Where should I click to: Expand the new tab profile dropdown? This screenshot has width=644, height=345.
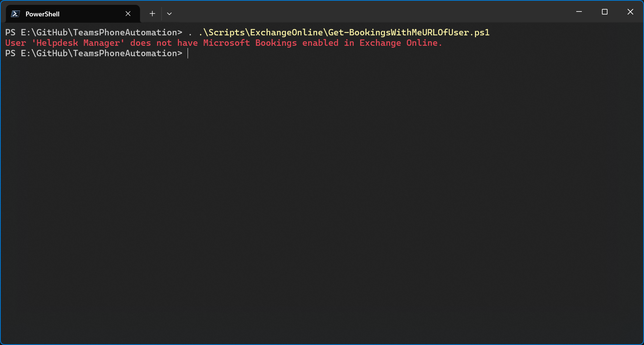click(x=169, y=14)
